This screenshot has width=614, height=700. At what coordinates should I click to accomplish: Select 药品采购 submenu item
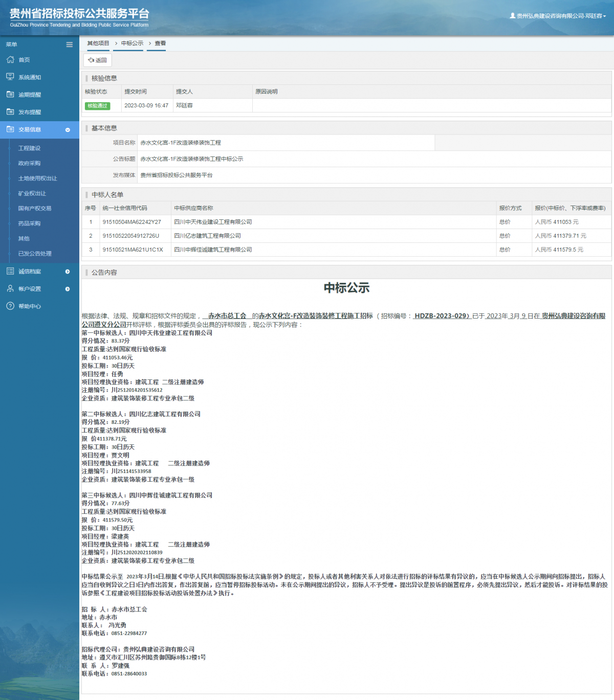click(29, 223)
